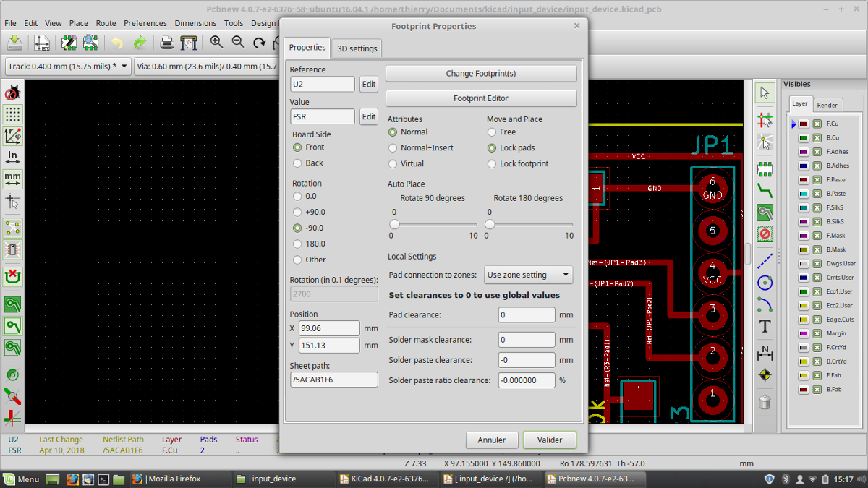This screenshot has height=488, width=868.
Task: Click the undo arrow icon
Action: coord(118,43)
